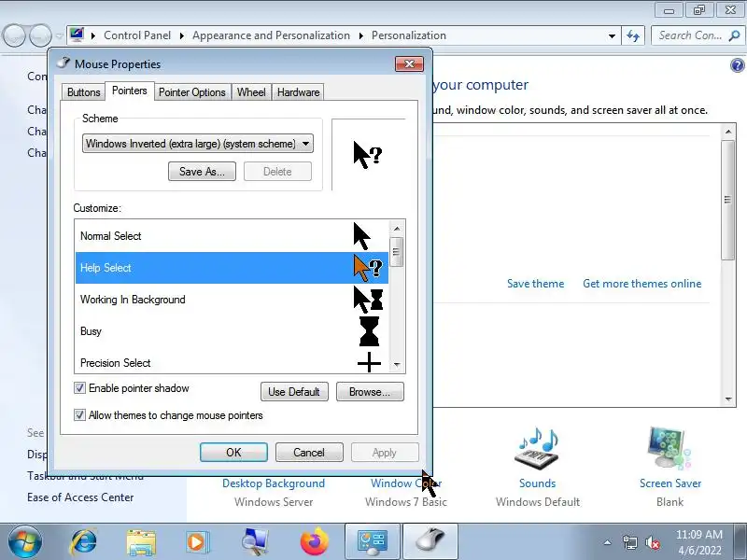
Task: Click Cancel in Mouse Properties
Action: click(309, 452)
